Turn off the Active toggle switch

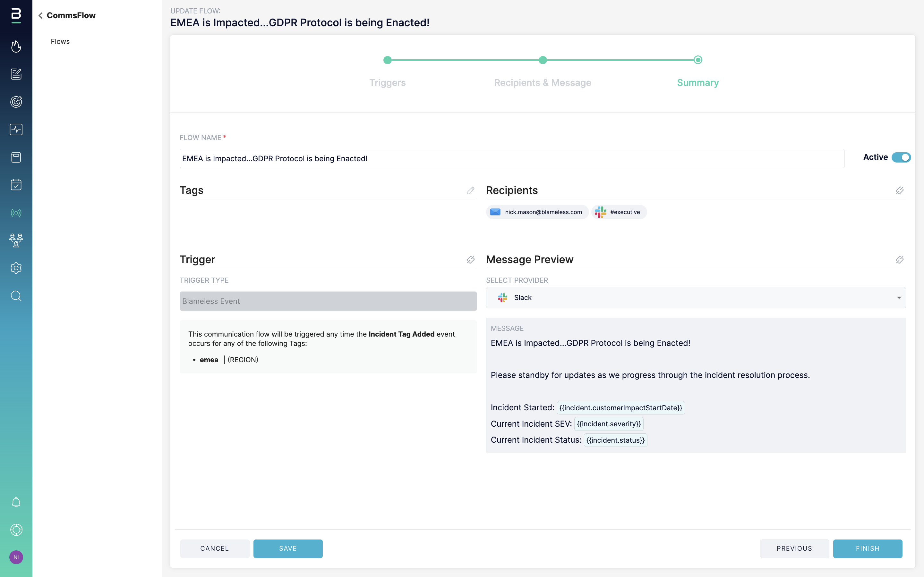coord(901,157)
